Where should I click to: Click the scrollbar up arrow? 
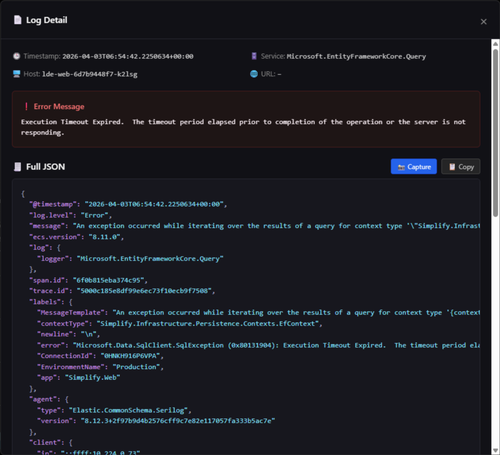[x=495, y=44]
